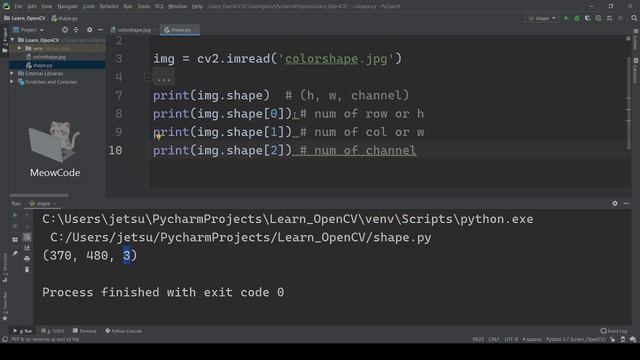Click in editor at line 10 code
The width and height of the screenshot is (640, 360).
point(284,151)
